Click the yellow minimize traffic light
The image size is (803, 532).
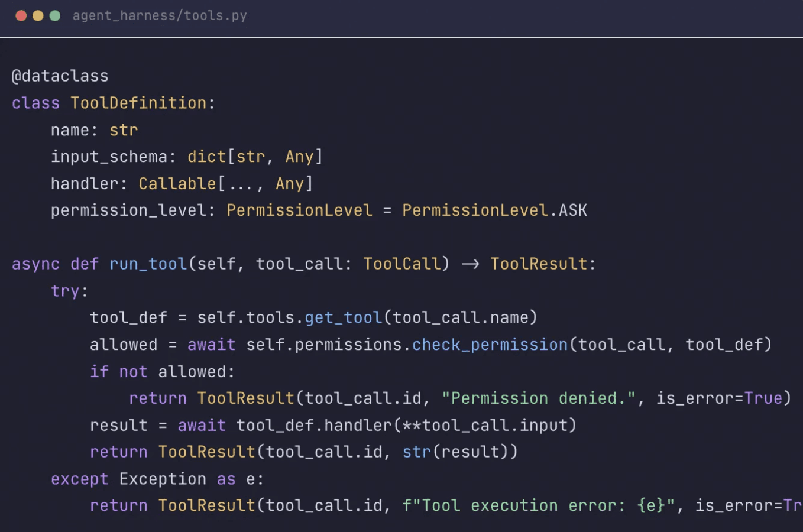click(37, 16)
